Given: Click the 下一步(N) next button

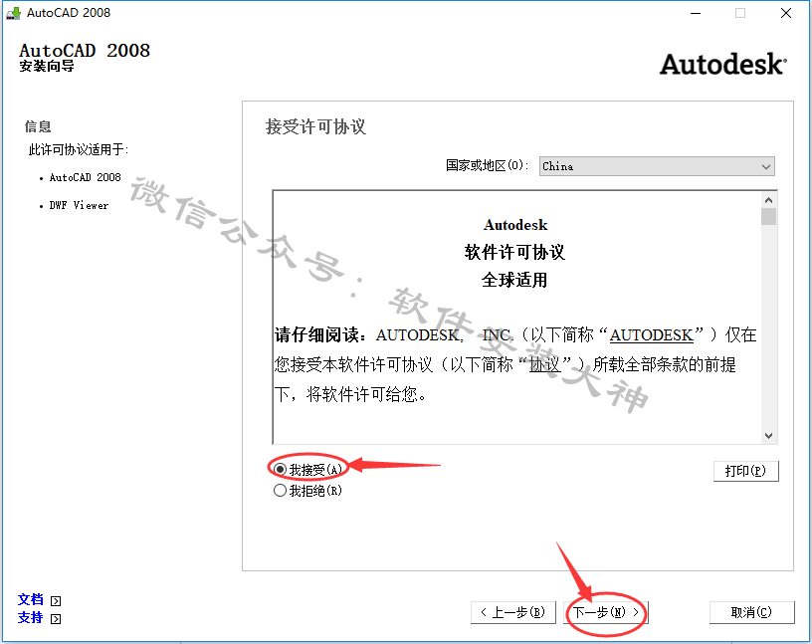Looking at the screenshot, I should coord(605,612).
